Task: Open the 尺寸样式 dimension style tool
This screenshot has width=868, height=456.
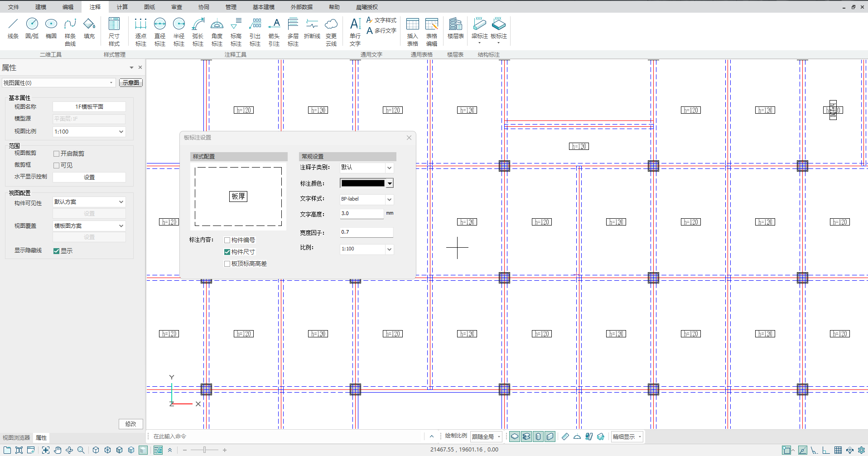Action: point(114,31)
